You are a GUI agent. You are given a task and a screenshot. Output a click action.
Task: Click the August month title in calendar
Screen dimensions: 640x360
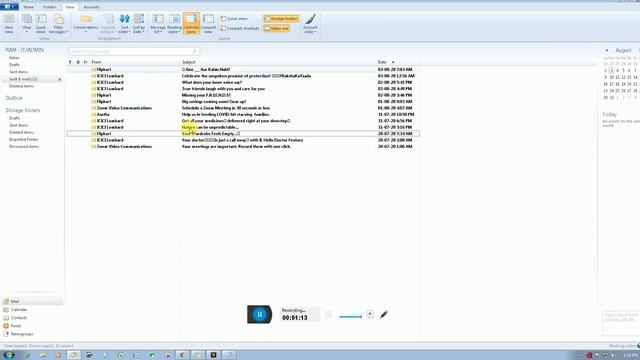623,50
